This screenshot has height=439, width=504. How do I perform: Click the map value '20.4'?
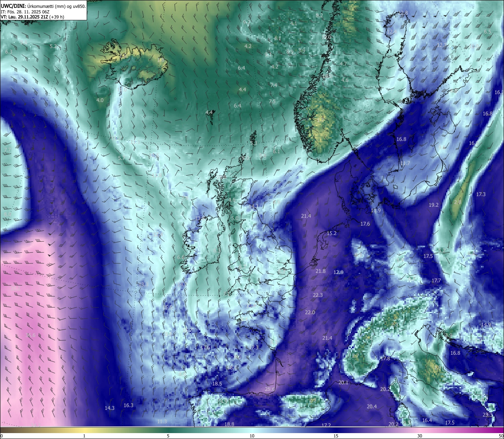(x=372, y=406)
